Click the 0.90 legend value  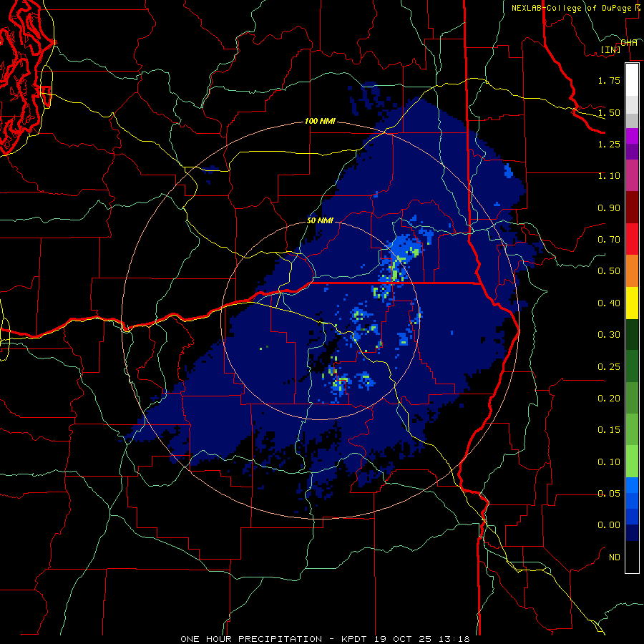pyautogui.click(x=609, y=208)
